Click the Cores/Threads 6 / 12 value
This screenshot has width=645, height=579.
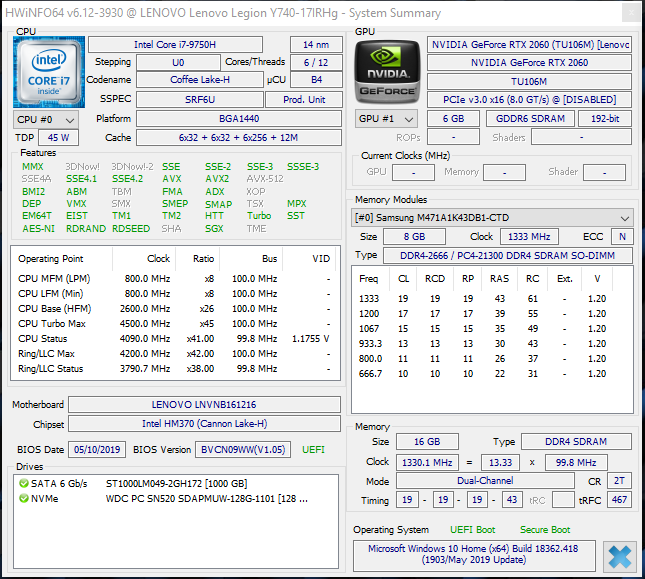click(x=316, y=63)
